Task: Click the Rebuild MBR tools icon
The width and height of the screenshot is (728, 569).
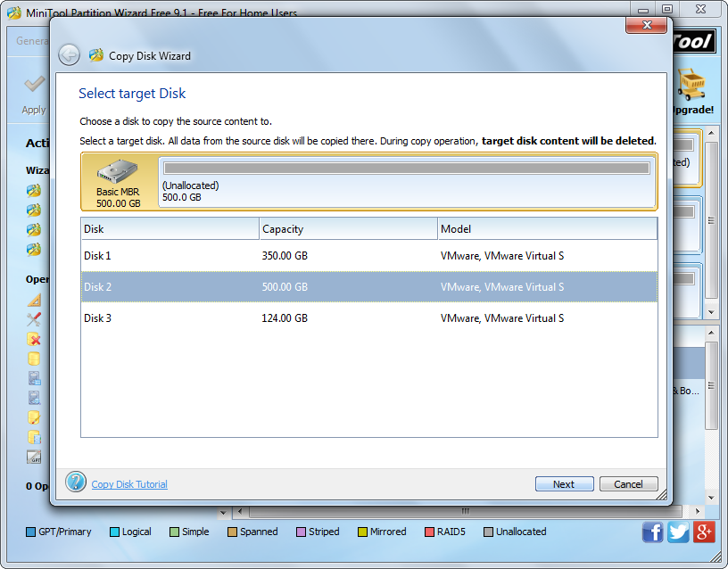Action: coord(34,319)
